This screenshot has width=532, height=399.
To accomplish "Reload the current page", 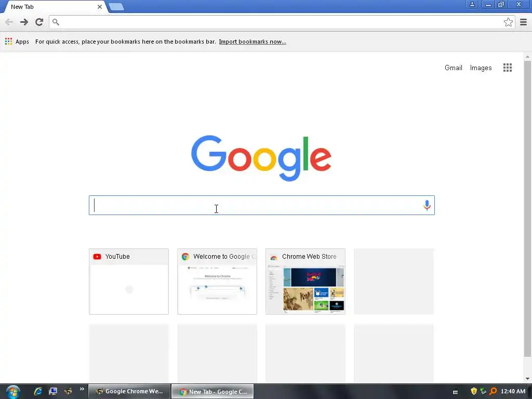I will click(39, 22).
